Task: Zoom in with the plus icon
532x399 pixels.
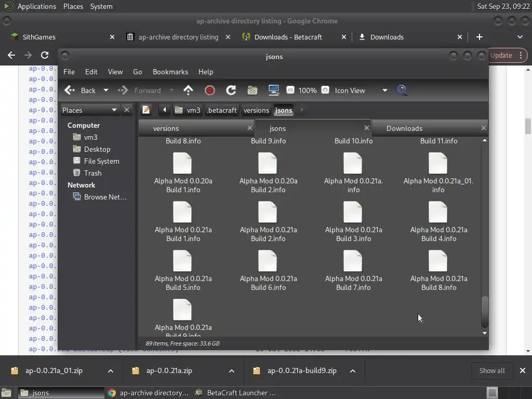Action: (x=325, y=90)
